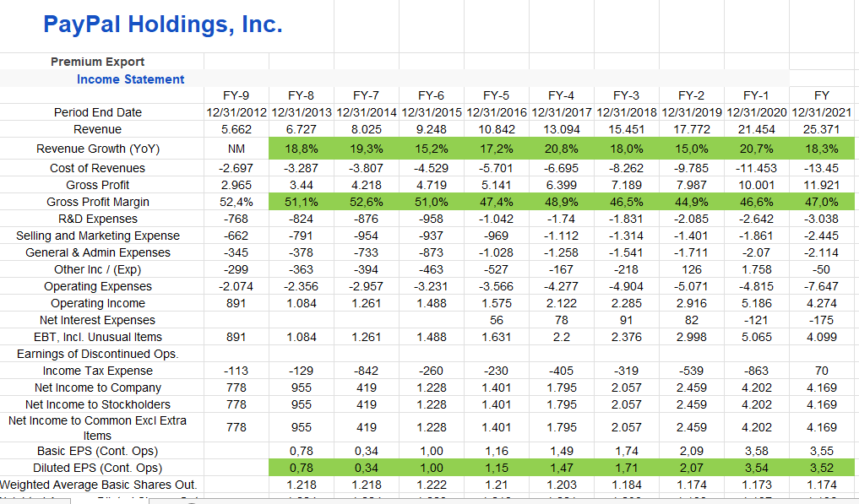Select the Income Statement heading
The height and width of the screenshot is (504, 859).
130,79
